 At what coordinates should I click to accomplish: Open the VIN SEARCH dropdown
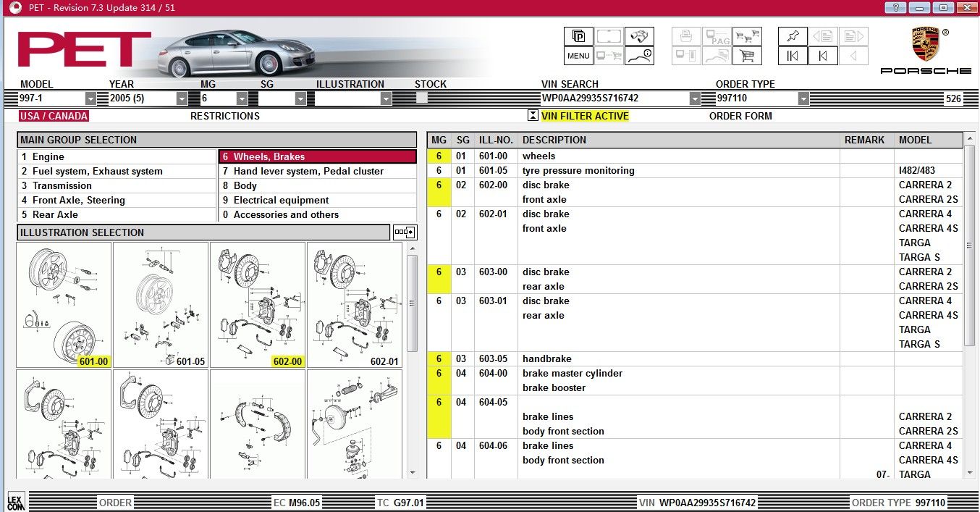coord(695,98)
